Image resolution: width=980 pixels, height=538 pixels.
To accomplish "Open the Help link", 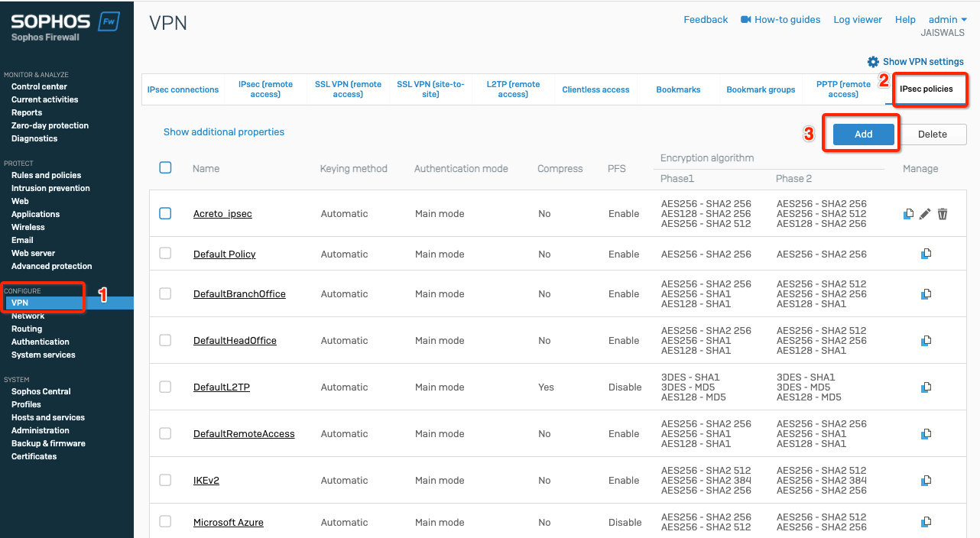I will 905,20.
